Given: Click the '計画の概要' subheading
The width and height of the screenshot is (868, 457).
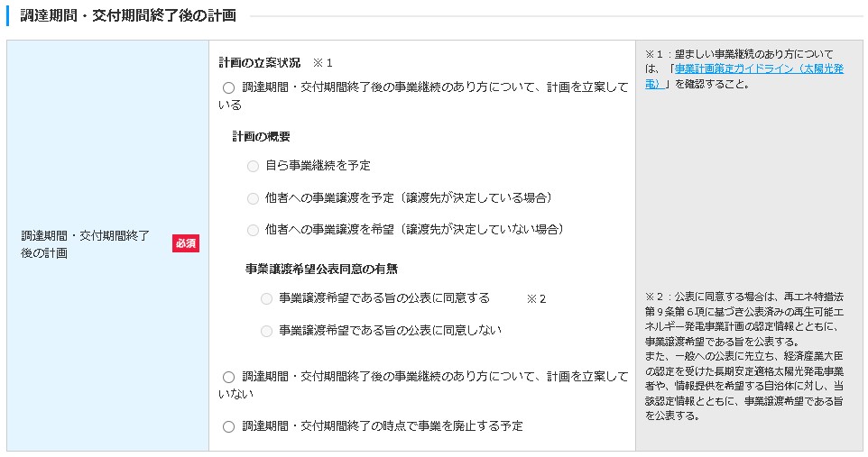Looking at the screenshot, I should click(262, 136).
